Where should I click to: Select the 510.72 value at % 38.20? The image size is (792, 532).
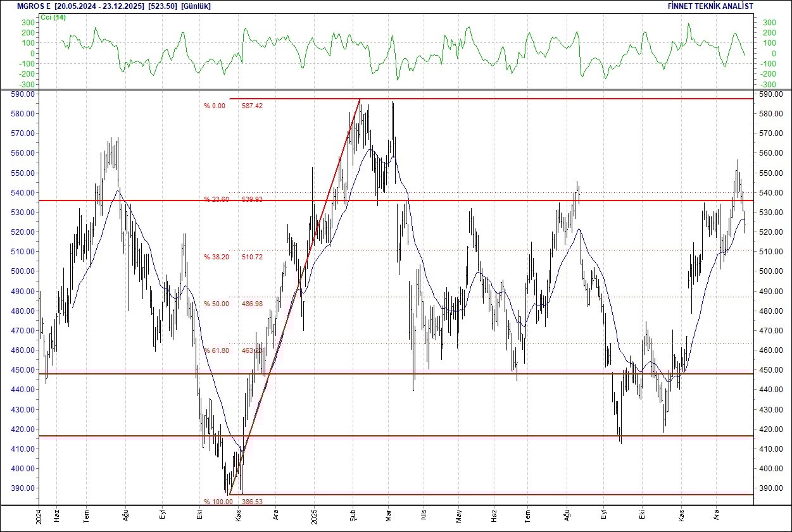point(253,257)
